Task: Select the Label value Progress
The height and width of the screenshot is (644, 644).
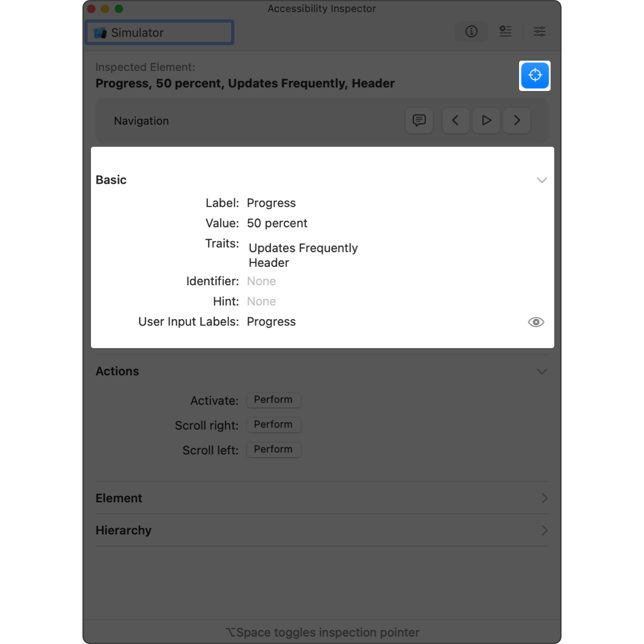Action: tap(271, 203)
